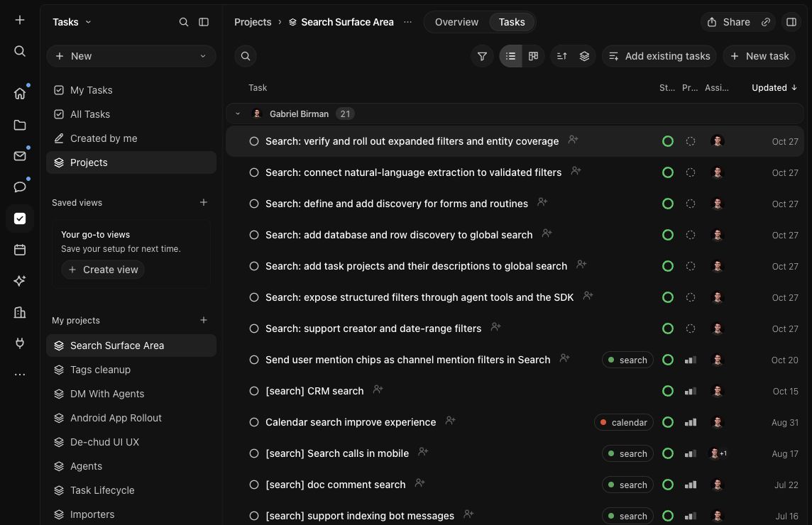Toggle the right side panel icon
812x525 pixels.
point(791,22)
